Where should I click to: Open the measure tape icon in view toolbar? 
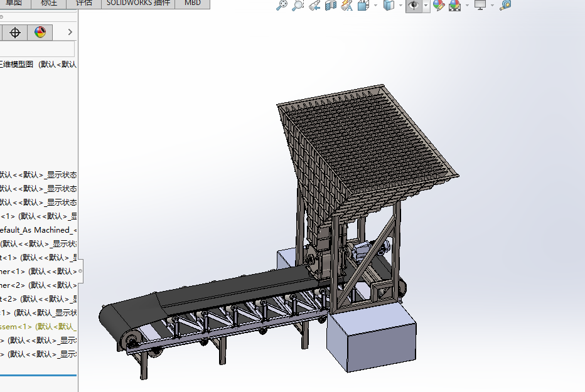tap(505, 6)
